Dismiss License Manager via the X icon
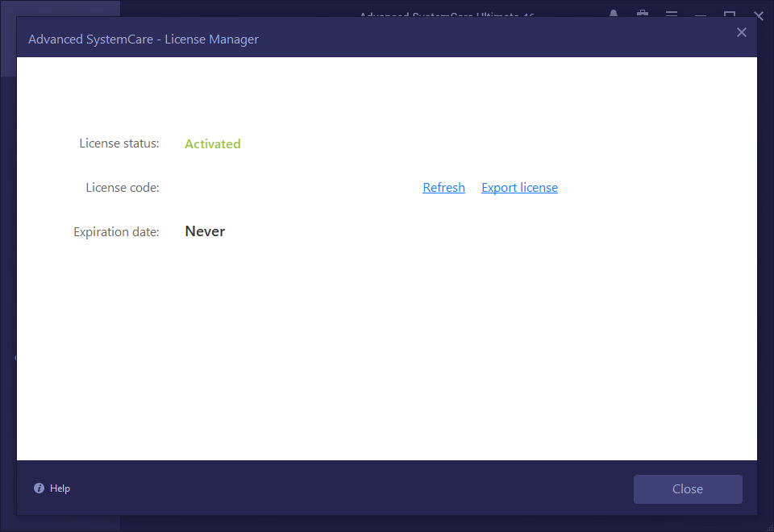 (742, 32)
